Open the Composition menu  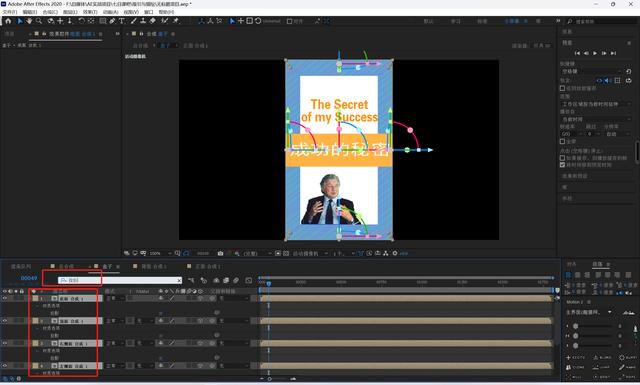pos(50,12)
